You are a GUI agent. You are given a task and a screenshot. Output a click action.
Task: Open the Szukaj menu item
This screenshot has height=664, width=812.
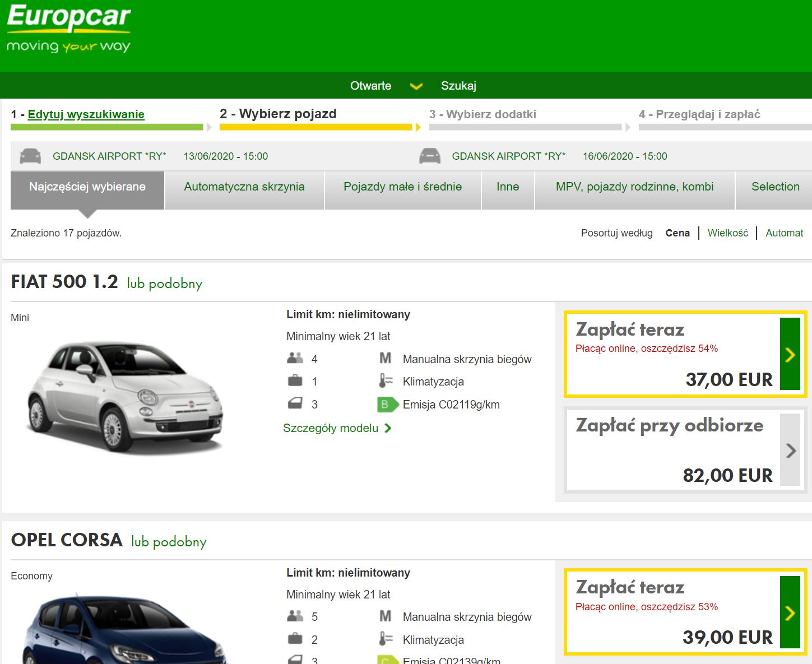458,86
